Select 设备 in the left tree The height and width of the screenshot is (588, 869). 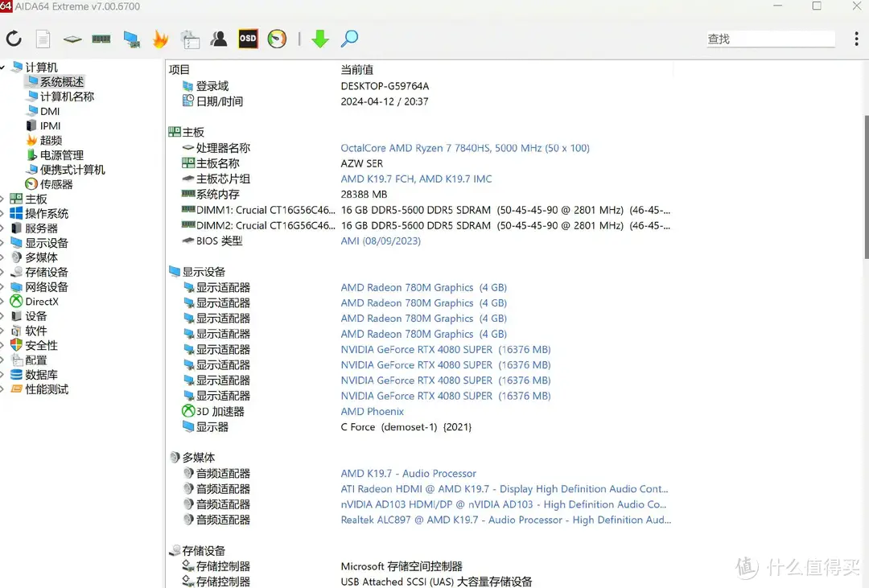click(x=36, y=316)
